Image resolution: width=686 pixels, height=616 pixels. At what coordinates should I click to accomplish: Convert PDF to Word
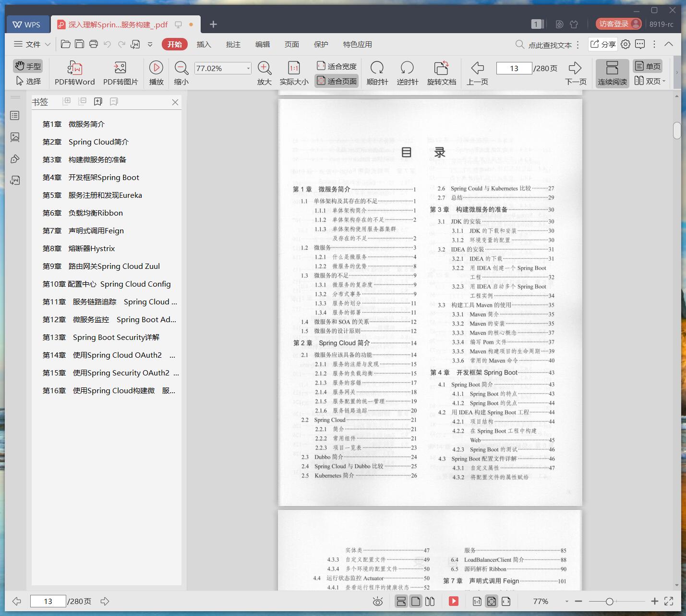pyautogui.click(x=74, y=73)
